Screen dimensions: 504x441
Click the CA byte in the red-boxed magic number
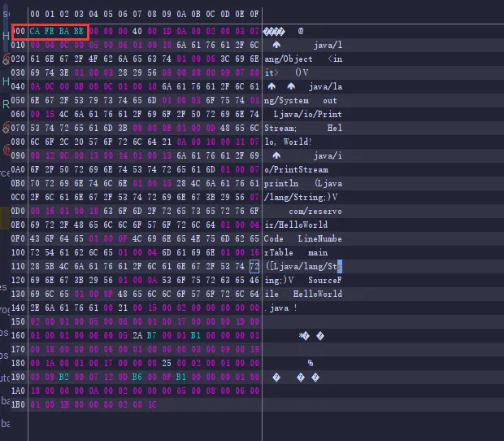[x=36, y=31]
